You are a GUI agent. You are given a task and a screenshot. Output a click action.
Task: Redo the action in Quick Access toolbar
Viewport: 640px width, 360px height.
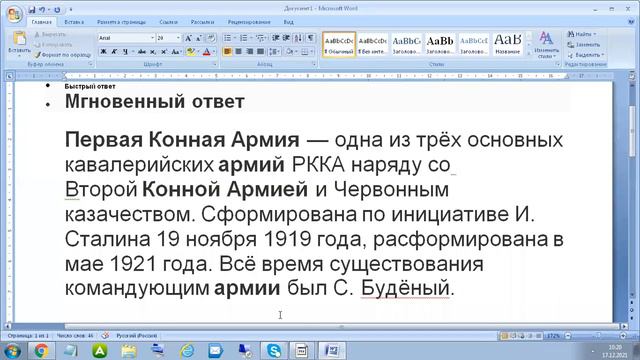coord(57,9)
